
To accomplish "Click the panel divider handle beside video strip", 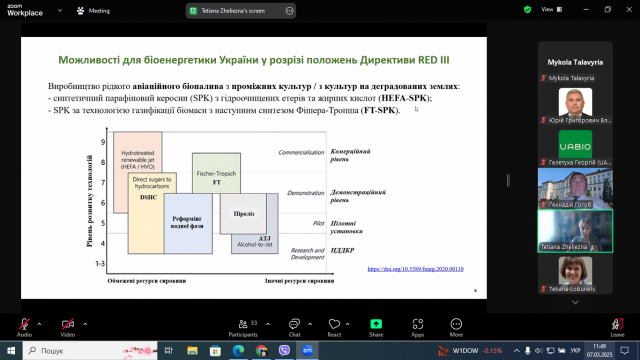I will coord(508,180).
